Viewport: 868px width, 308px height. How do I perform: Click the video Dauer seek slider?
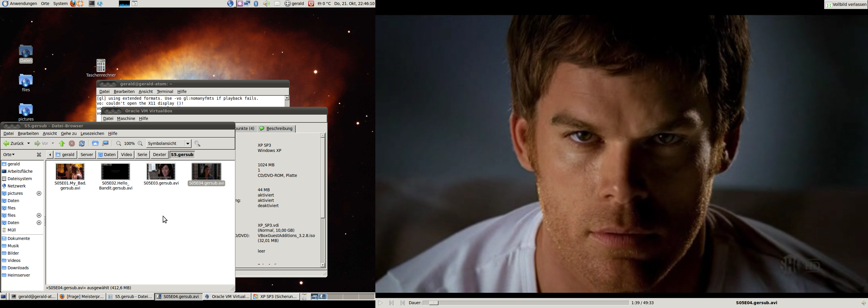[526, 303]
